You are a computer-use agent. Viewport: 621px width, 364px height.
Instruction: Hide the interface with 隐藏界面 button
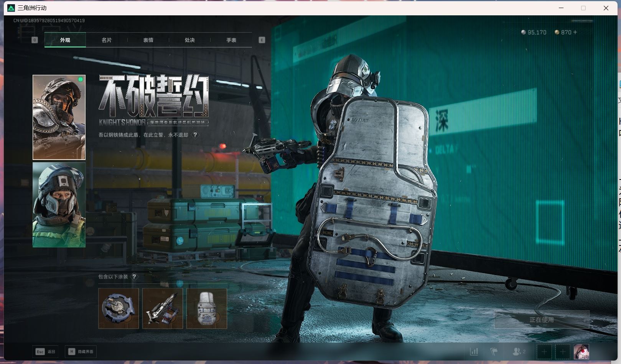(x=81, y=351)
